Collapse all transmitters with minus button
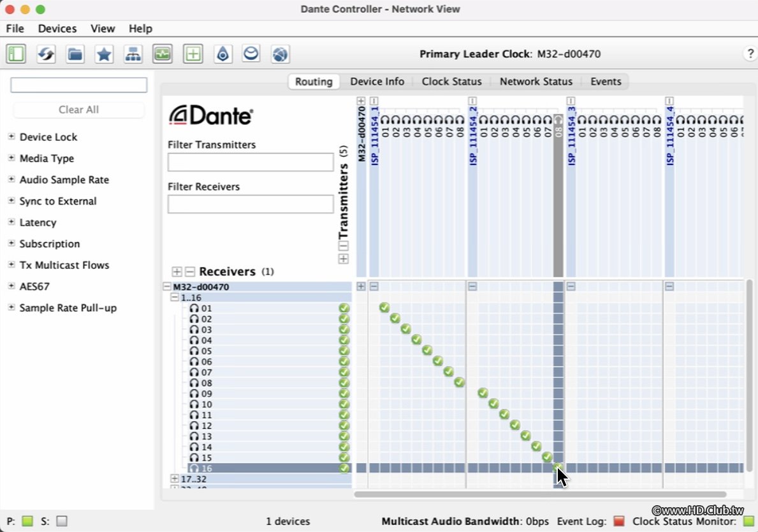 [x=343, y=246]
